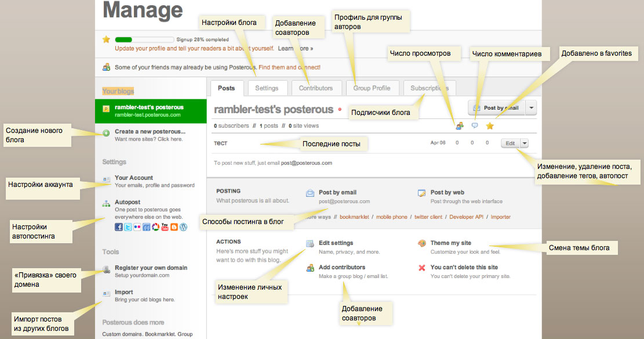This screenshot has width=644, height=339.
Task: Click the Your Account card icon
Action: pos(107,179)
